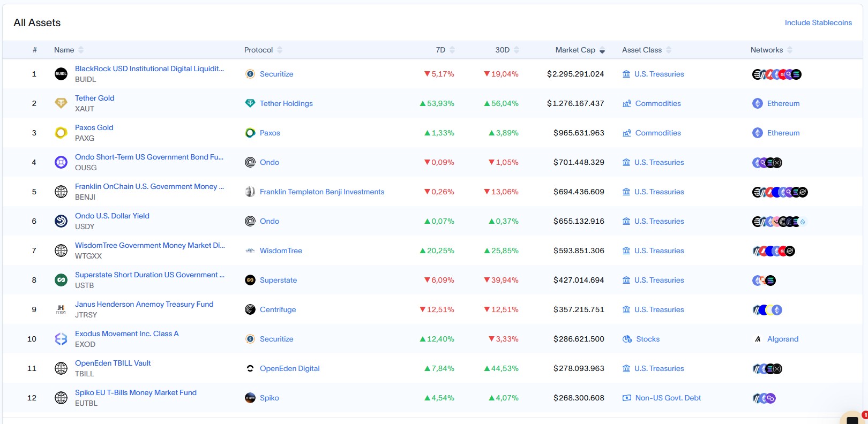
Task: Click market cap value $286.621.500
Action: [x=579, y=339]
